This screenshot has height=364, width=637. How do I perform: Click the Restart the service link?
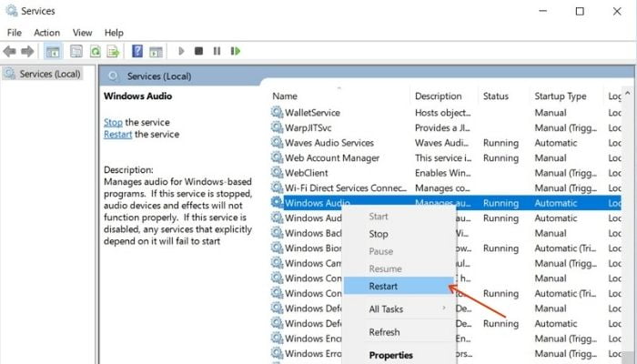point(117,135)
